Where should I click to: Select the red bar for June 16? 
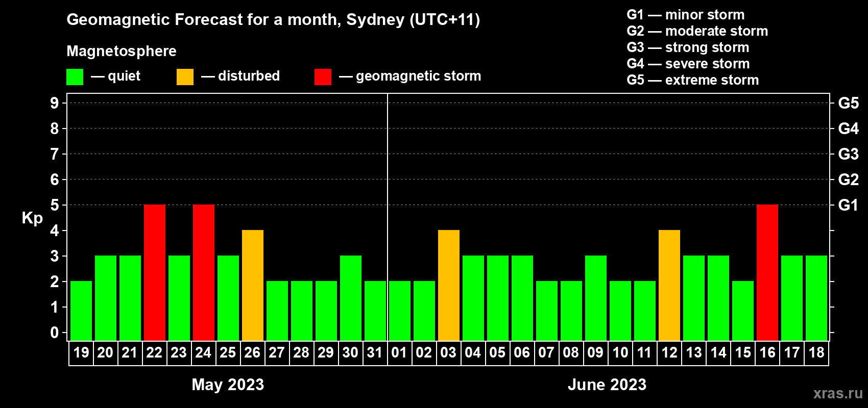(767, 272)
